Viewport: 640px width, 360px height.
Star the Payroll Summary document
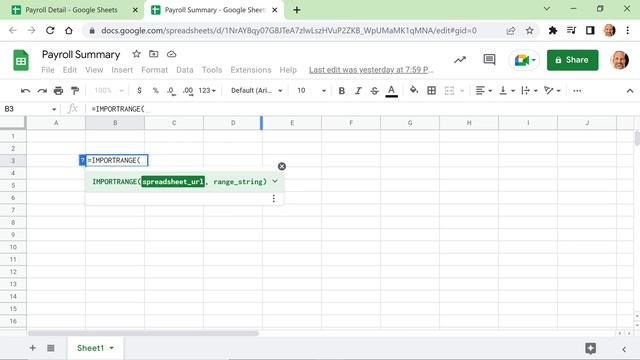(x=136, y=54)
